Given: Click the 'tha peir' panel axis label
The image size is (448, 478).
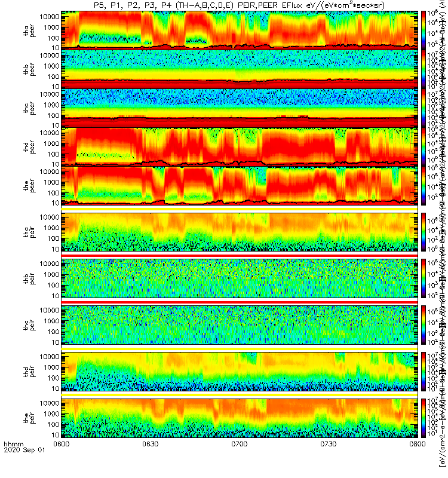Looking at the screenshot, I should [29, 232].
